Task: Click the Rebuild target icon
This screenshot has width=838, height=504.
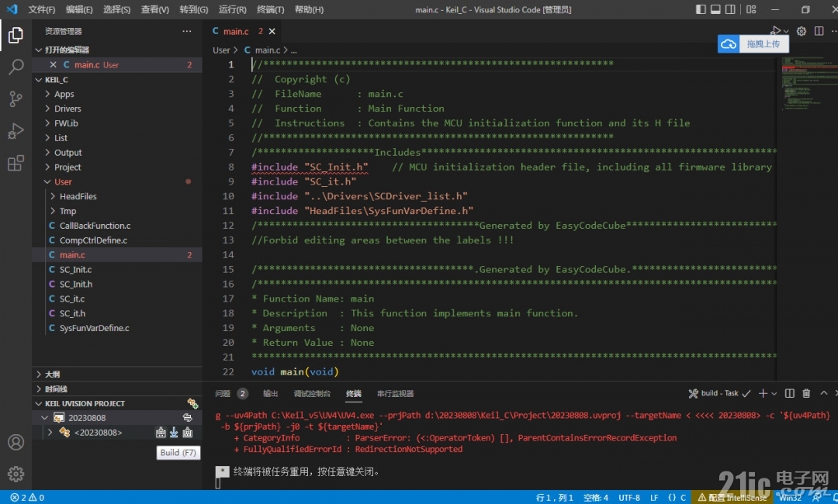Action: pos(188,433)
